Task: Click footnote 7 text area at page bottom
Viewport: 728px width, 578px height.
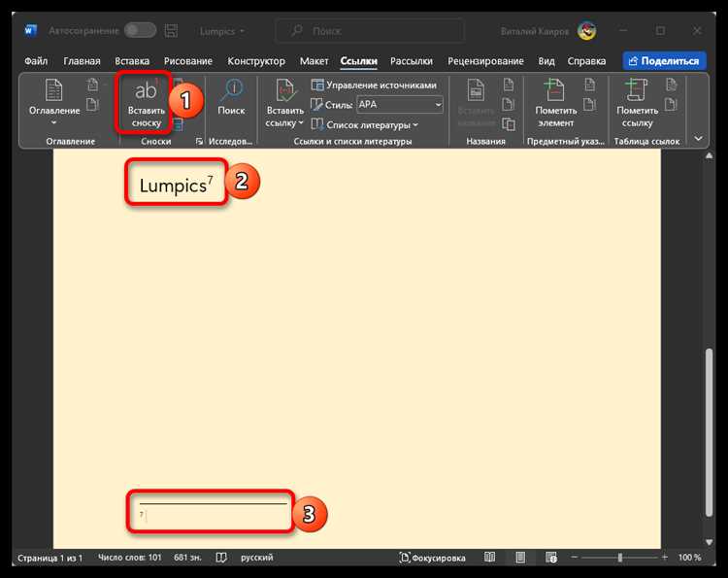Action: point(213,515)
